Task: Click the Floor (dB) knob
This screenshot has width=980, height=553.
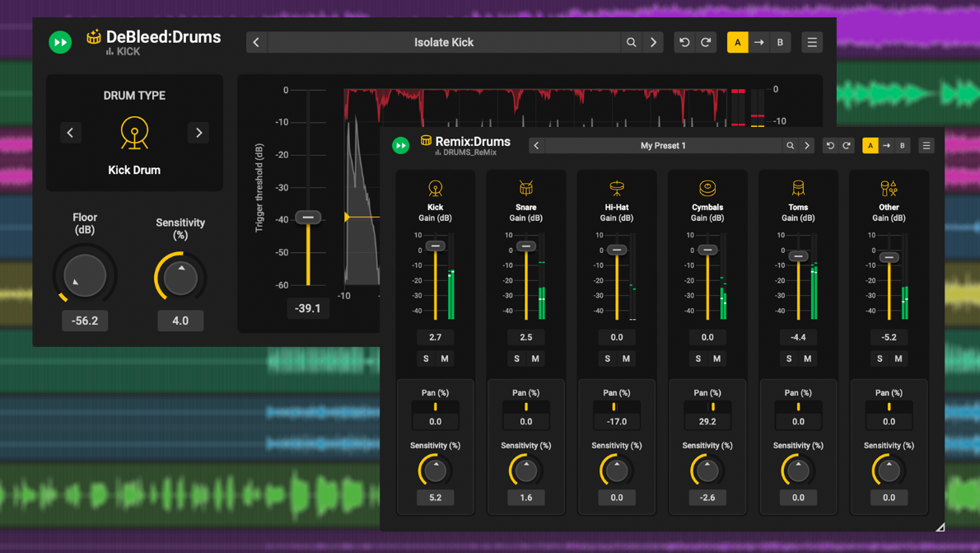Action: pos(85,275)
